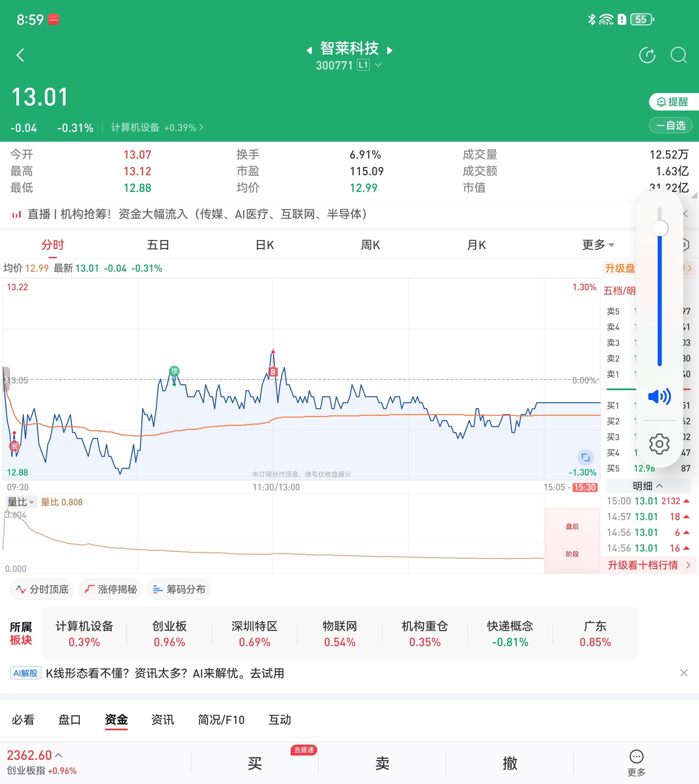Image resolution: width=699 pixels, height=784 pixels.
Task: Tap the 提醒 alert button
Action: 674,102
